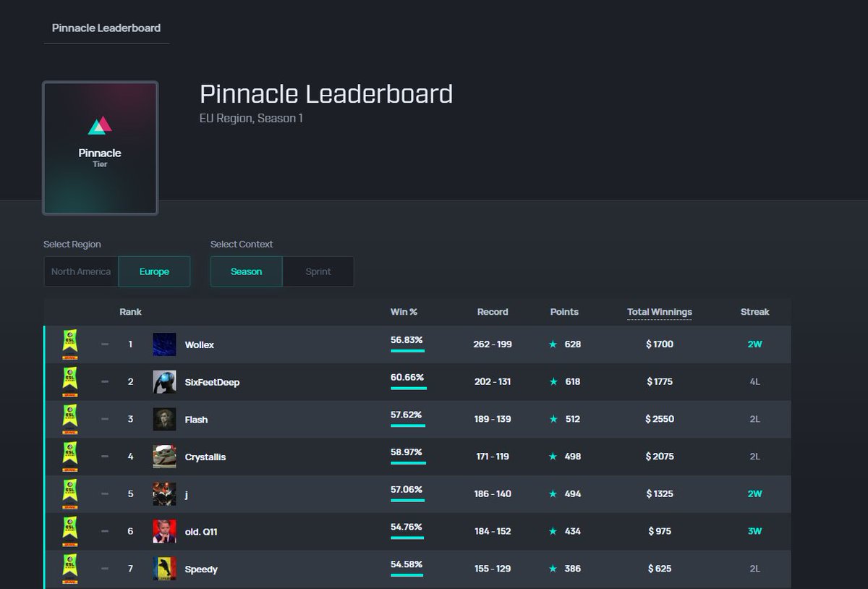Viewport: 868px width, 589px height.
Task: Click the Pinnacle triangle logo
Action: [x=100, y=126]
